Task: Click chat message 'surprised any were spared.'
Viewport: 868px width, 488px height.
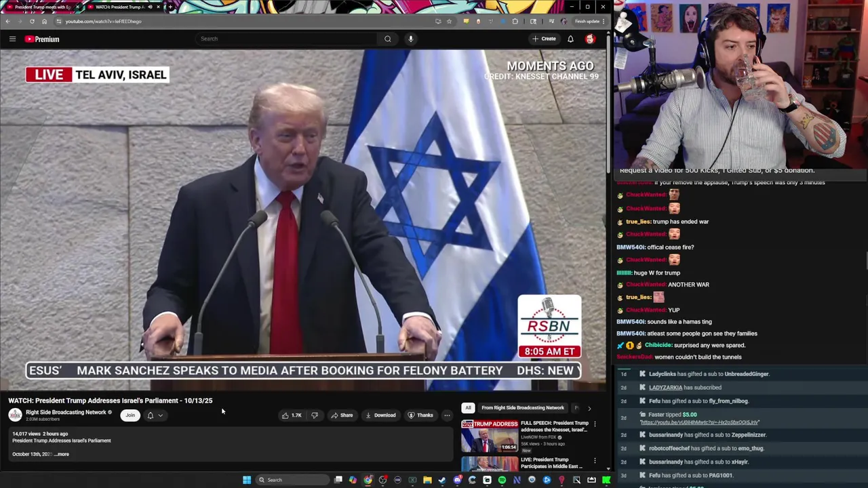Action: point(709,346)
